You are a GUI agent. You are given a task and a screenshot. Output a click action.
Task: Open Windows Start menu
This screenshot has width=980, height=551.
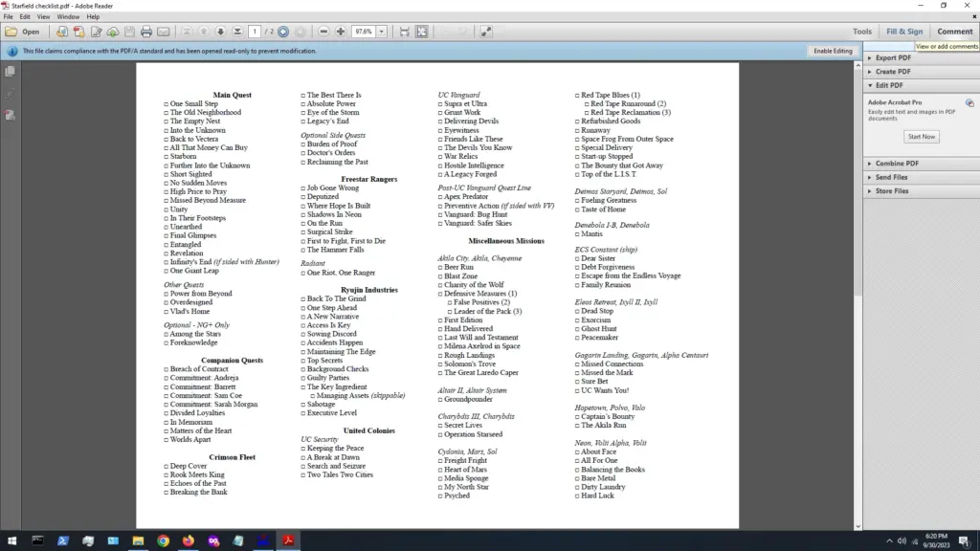coord(11,541)
